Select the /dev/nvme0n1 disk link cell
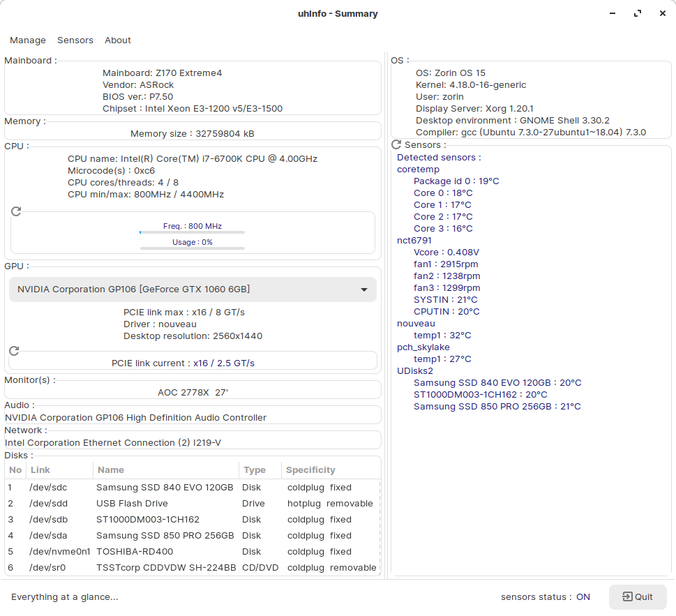The image size is (676, 616). (60, 552)
